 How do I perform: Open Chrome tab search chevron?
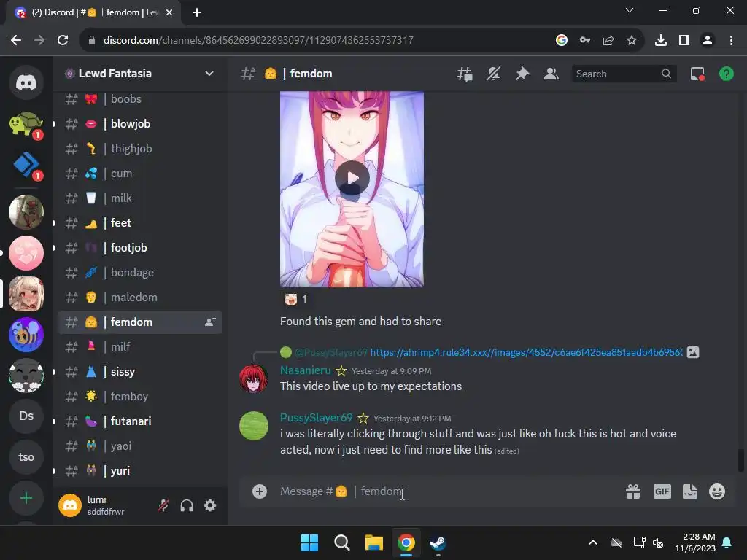tap(630, 10)
